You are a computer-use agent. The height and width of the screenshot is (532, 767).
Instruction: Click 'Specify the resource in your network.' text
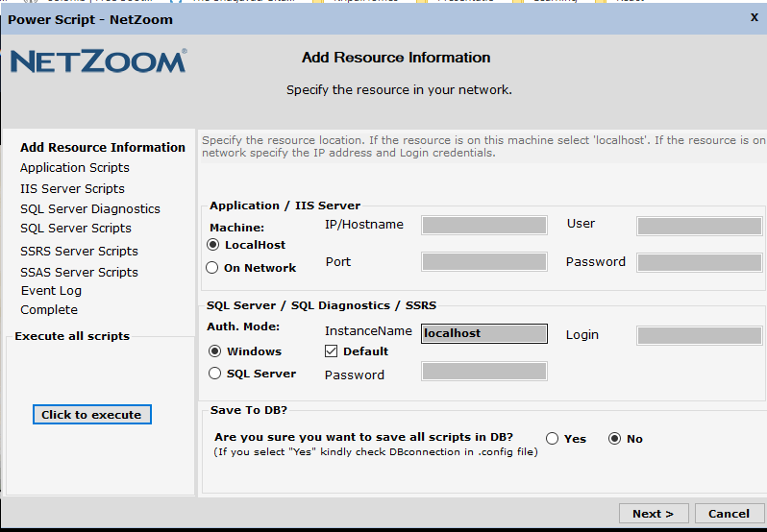pos(399,90)
